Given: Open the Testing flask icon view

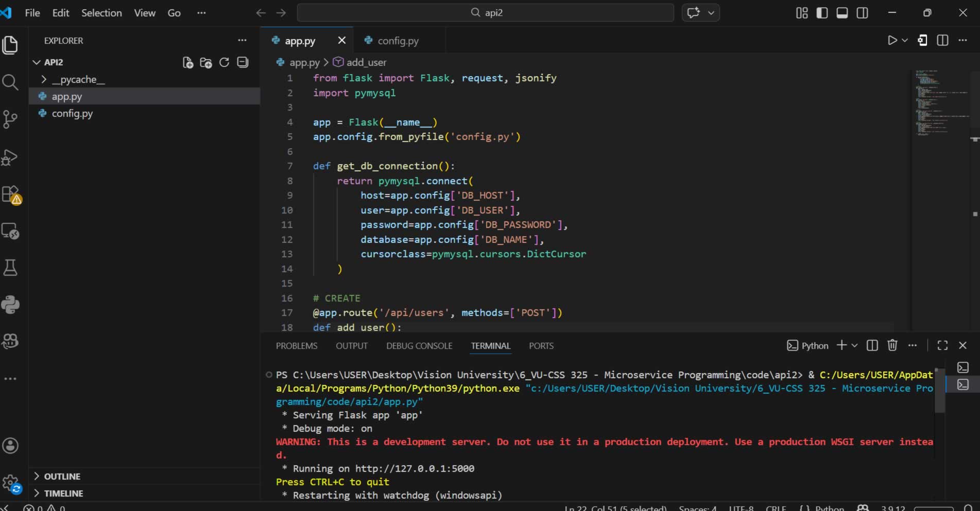Looking at the screenshot, I should pyautogui.click(x=10, y=268).
